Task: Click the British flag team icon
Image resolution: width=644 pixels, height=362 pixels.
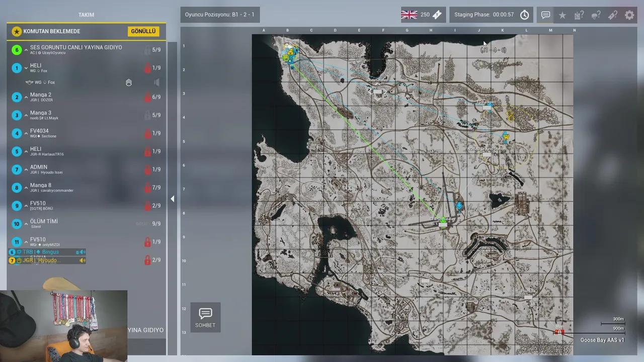Action: [409, 15]
